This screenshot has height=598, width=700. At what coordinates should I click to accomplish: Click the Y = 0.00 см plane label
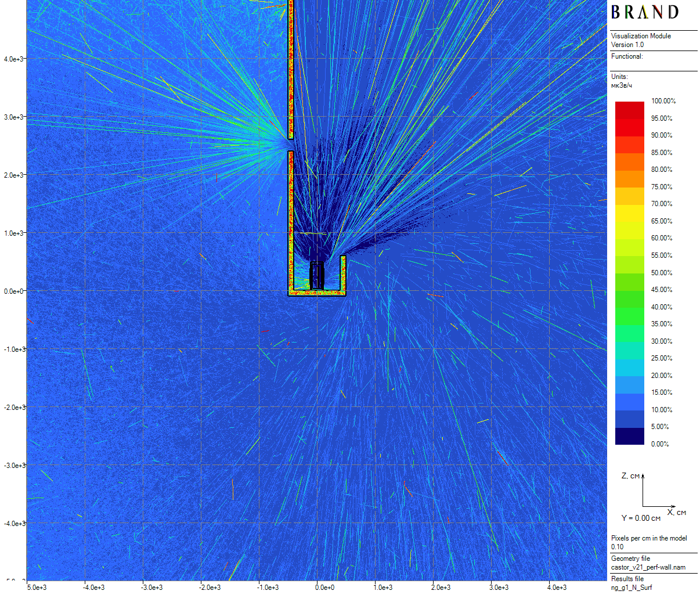pos(641,518)
